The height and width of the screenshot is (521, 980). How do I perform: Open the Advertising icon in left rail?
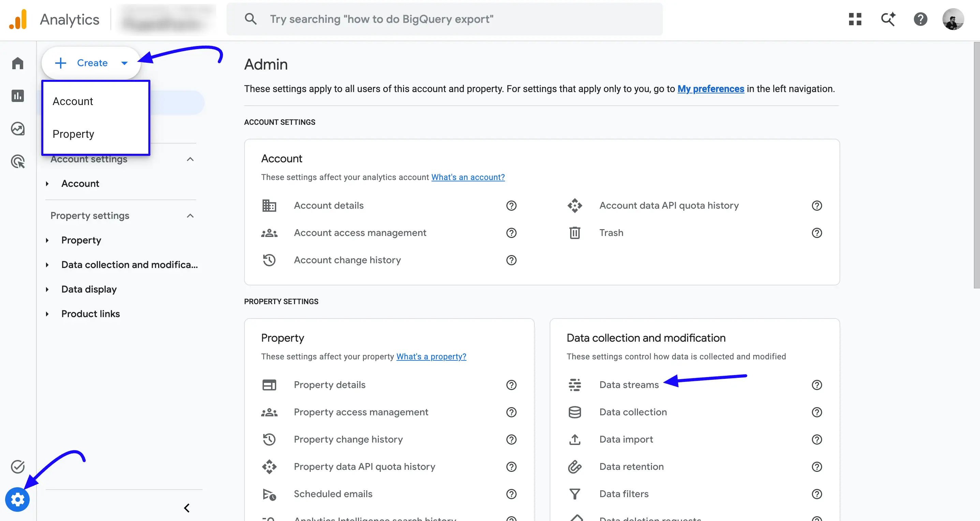[17, 162]
